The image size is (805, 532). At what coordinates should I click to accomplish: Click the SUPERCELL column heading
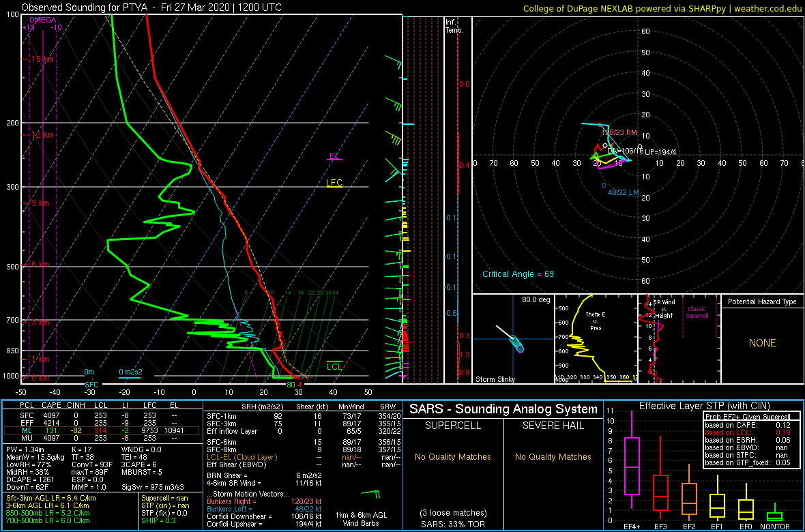(453, 427)
